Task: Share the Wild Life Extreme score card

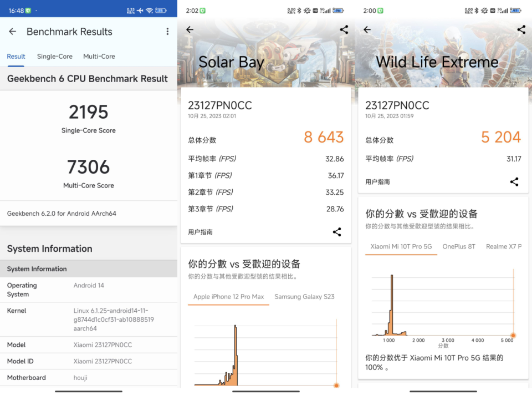Action: (x=514, y=182)
